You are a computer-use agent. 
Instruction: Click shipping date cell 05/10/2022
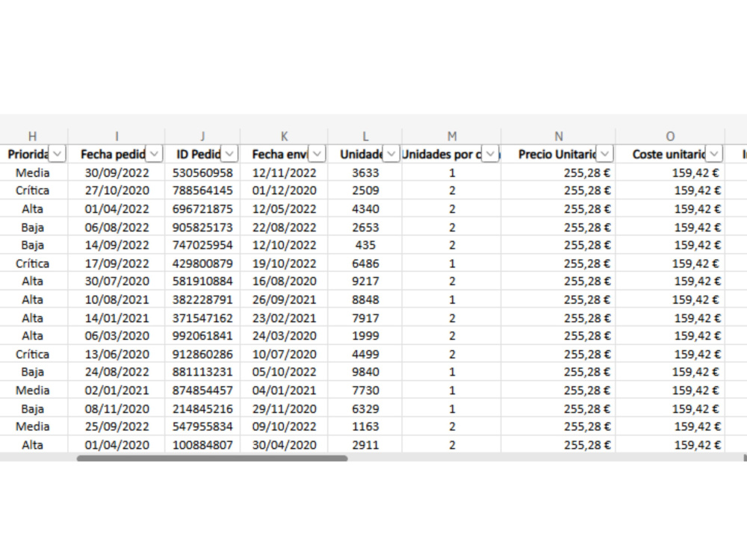[284, 372]
